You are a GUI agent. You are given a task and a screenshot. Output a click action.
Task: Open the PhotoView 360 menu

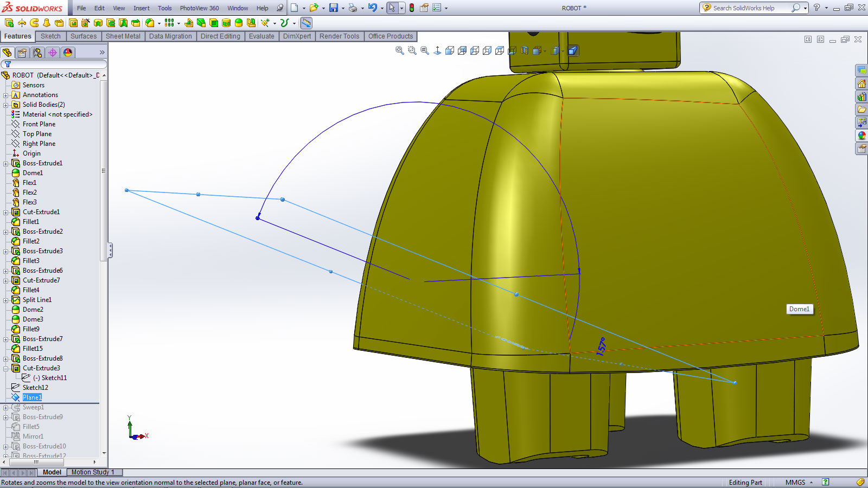click(199, 8)
